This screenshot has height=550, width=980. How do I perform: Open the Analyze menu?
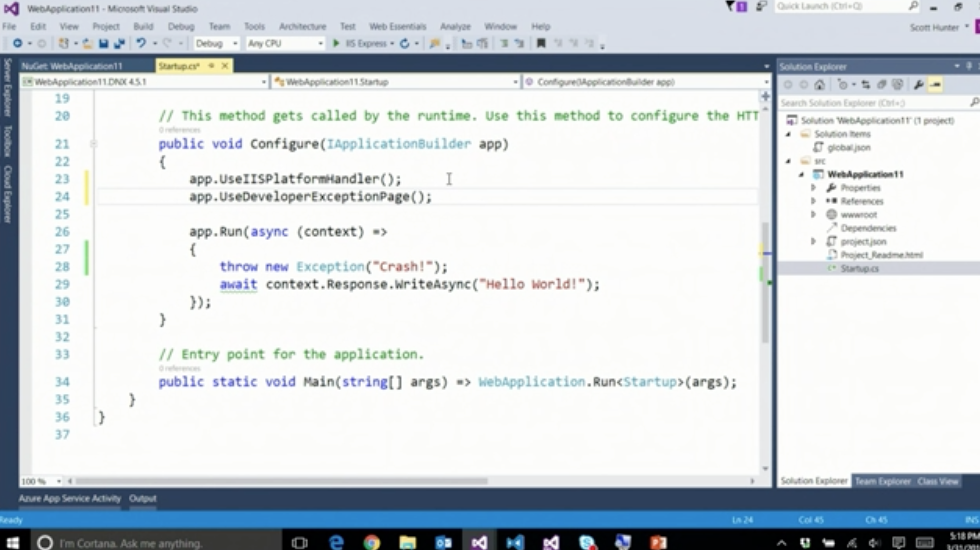(455, 27)
